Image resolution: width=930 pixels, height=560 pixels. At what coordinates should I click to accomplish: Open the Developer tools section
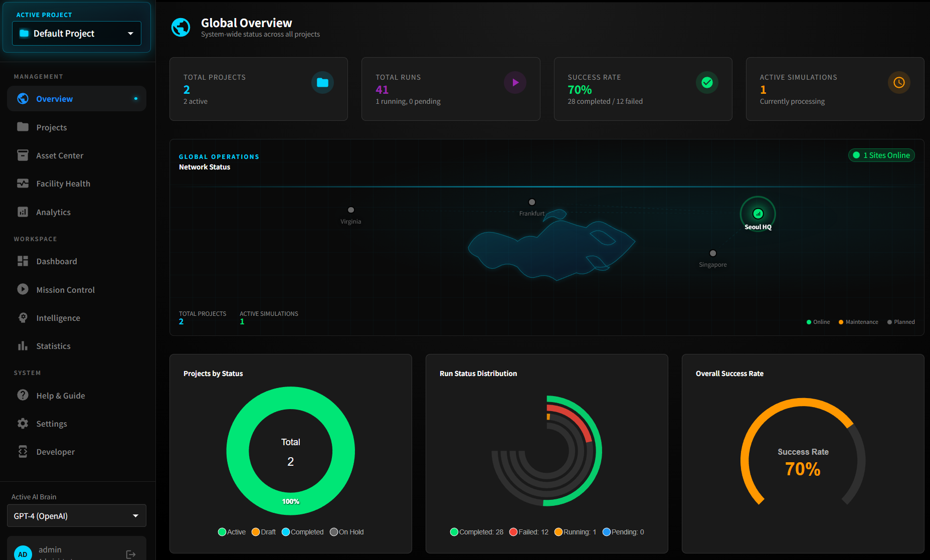click(x=55, y=452)
